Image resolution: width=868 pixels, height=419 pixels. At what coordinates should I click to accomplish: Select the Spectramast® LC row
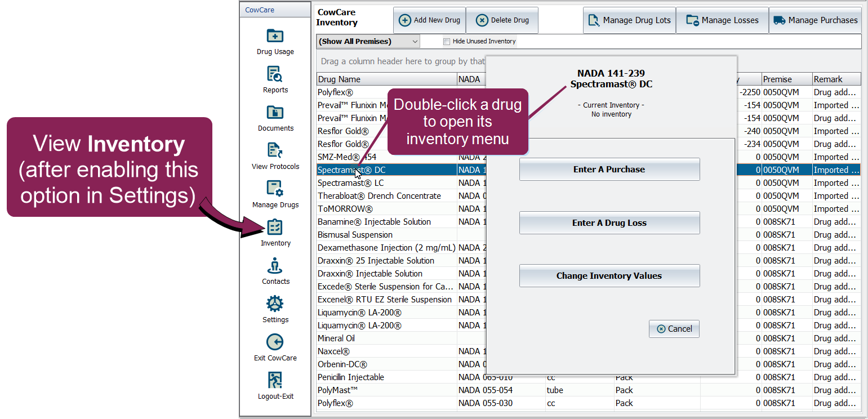coord(589,183)
